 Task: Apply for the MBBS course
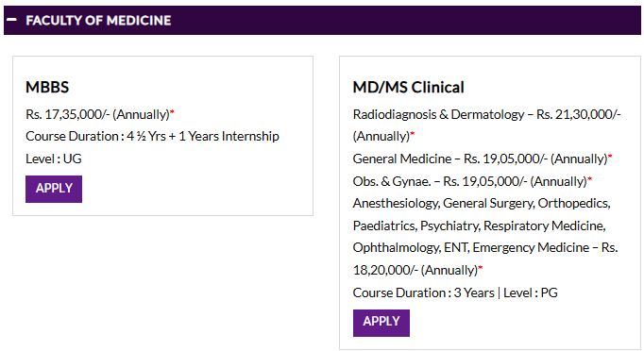click(x=54, y=189)
